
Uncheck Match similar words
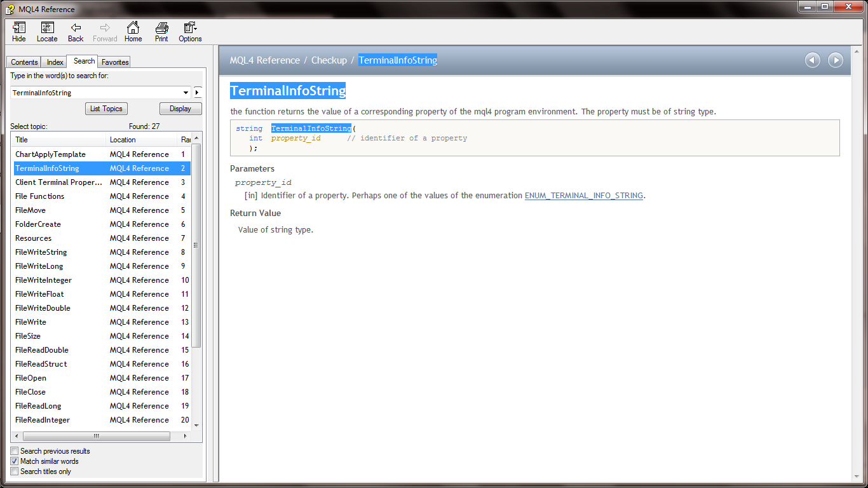coord(15,461)
